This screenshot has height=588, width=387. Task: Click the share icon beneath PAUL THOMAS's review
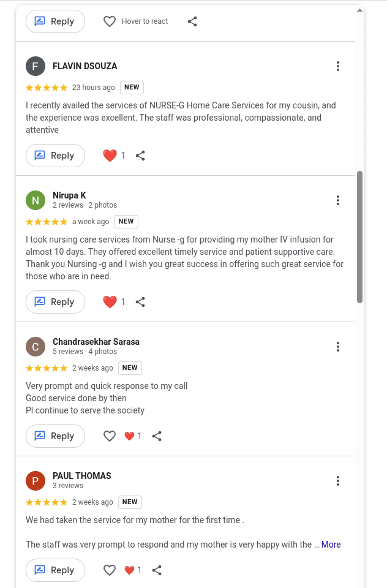[x=157, y=570]
